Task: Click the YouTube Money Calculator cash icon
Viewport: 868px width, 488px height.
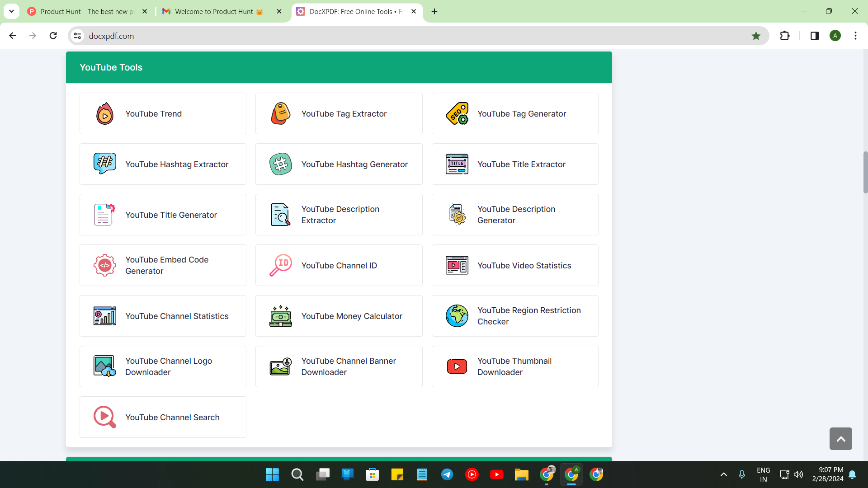Action: (281, 316)
